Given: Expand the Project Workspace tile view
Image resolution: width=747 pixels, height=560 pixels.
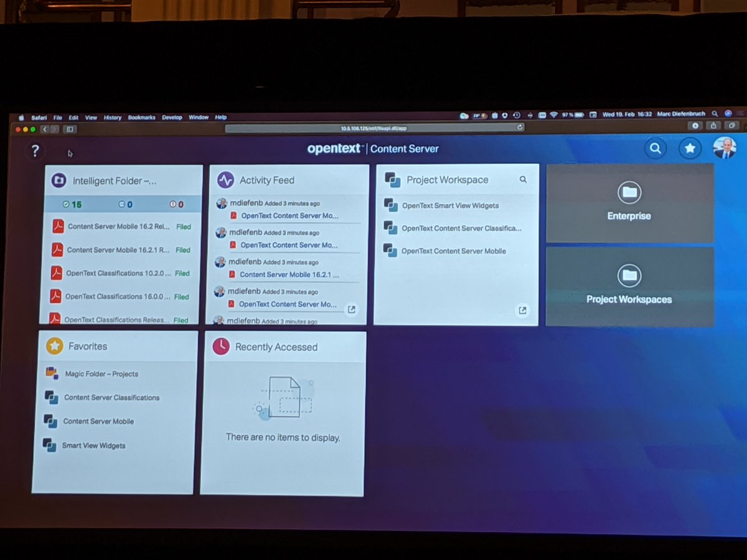Looking at the screenshot, I should 522,310.
